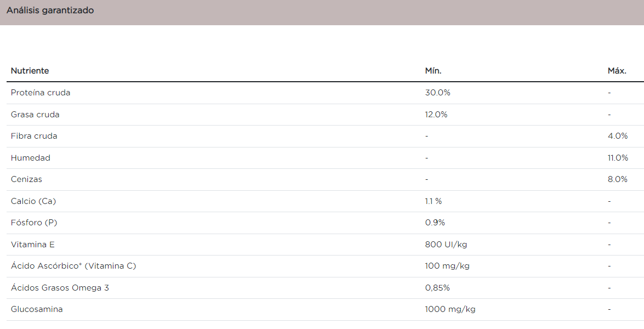The height and width of the screenshot is (329, 644).
Task: Select the Grasa cruda row label
Action: coord(35,115)
